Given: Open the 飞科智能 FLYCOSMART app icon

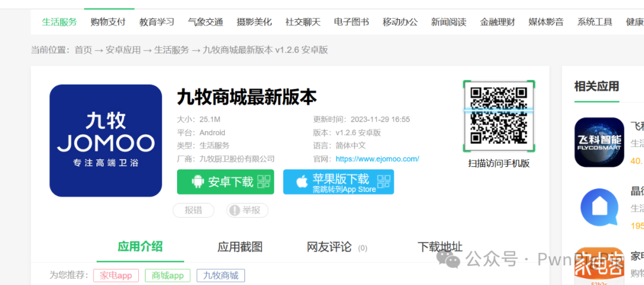Looking at the screenshot, I should 599,142.
